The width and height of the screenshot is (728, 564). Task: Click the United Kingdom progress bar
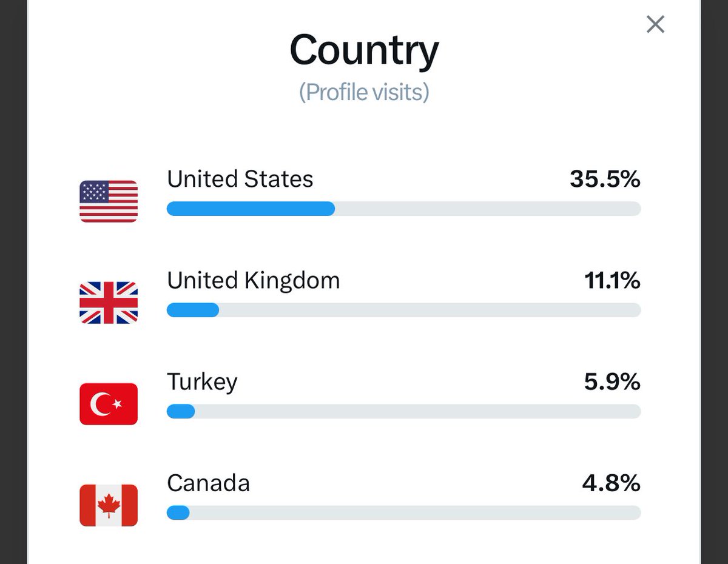click(403, 310)
